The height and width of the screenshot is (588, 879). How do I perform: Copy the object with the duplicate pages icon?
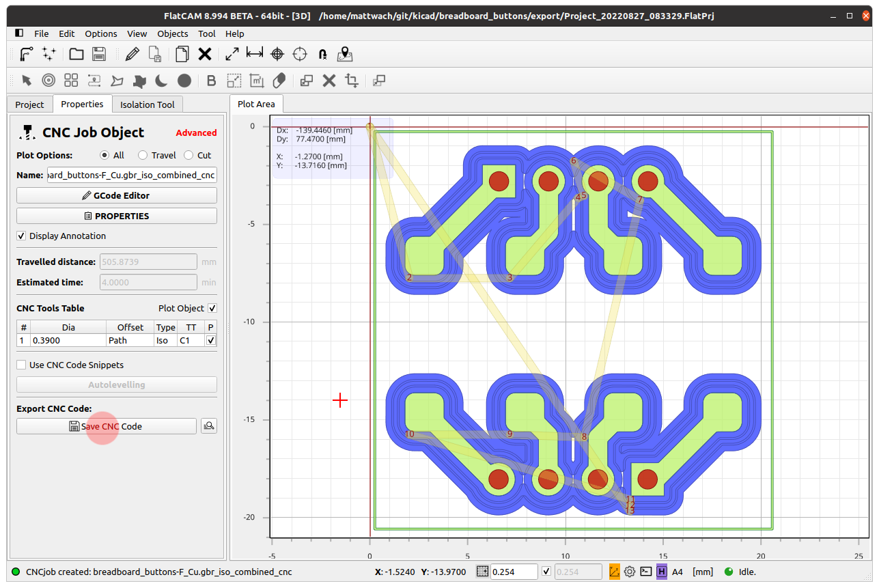pyautogui.click(x=182, y=55)
